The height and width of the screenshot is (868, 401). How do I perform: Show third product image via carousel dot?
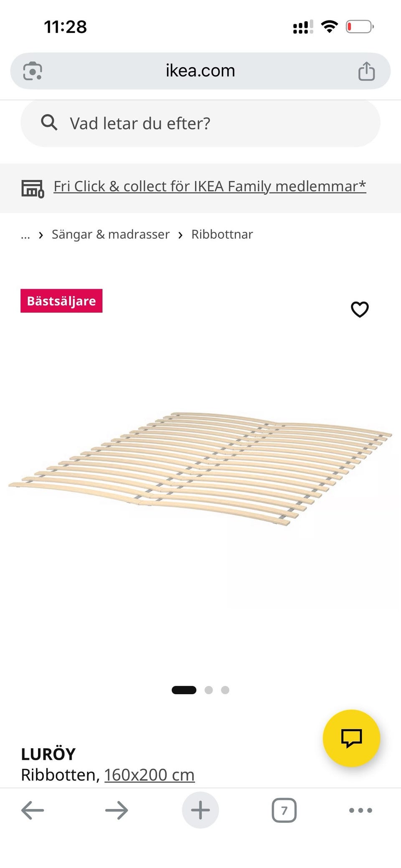225,690
